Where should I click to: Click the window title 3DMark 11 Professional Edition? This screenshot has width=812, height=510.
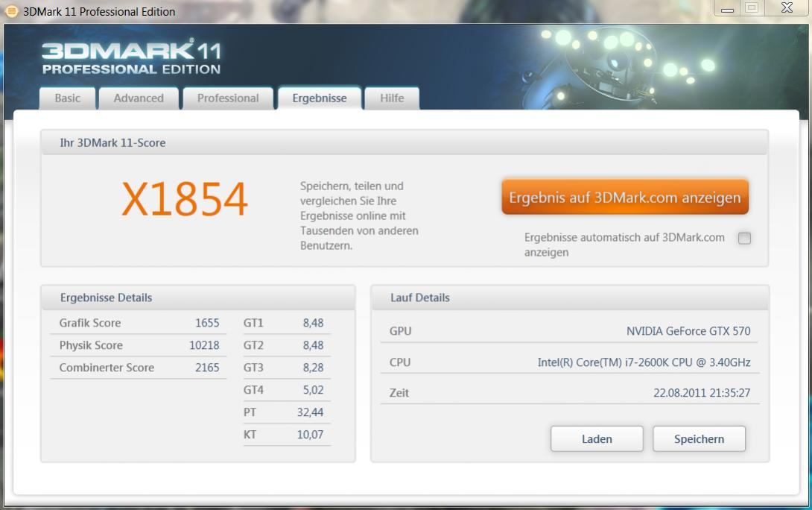click(99, 11)
